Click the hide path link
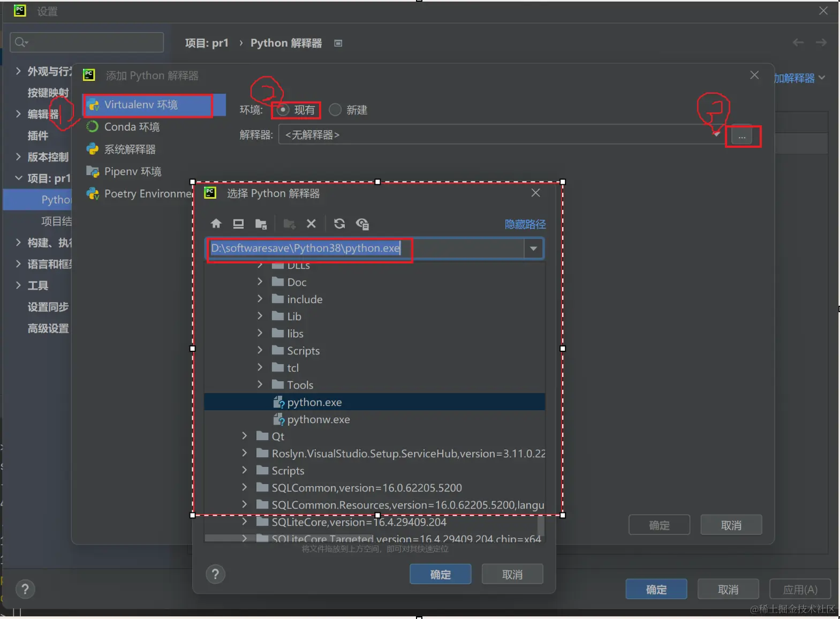 [525, 224]
